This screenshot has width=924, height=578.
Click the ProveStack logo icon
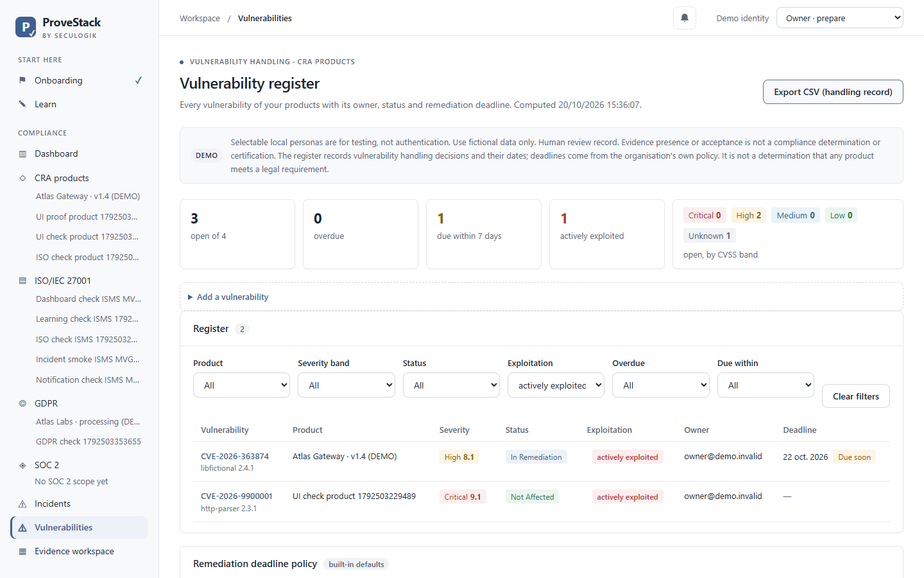(x=26, y=27)
